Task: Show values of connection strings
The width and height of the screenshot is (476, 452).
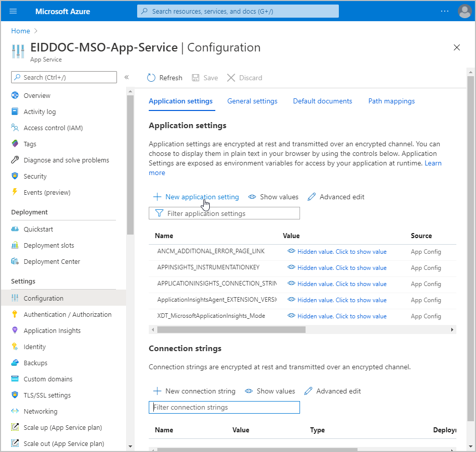Action: pyautogui.click(x=270, y=391)
